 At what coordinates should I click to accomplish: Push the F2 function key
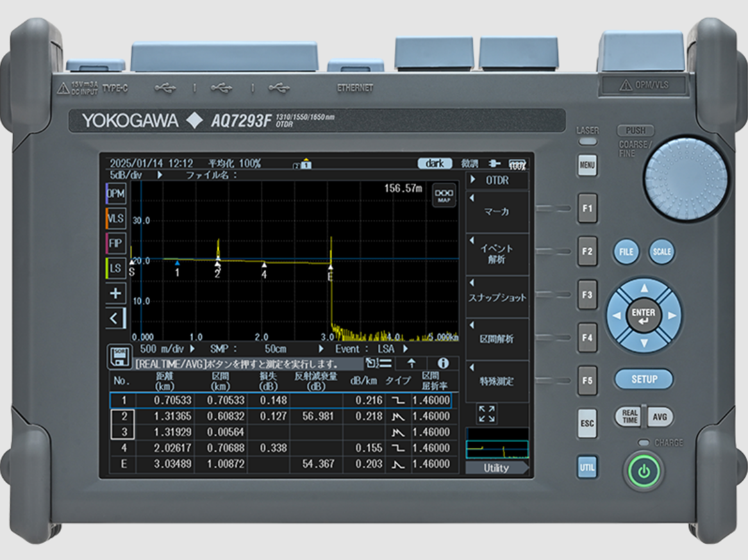(587, 251)
